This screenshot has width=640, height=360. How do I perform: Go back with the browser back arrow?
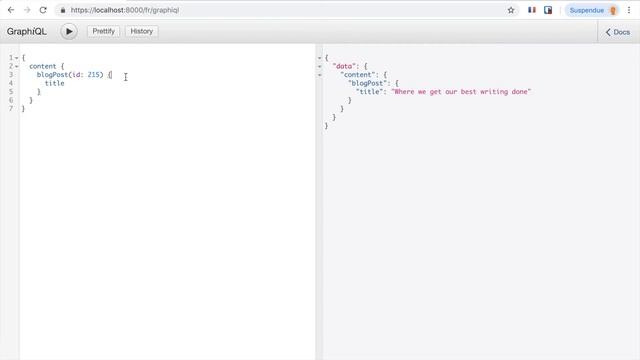[11, 10]
